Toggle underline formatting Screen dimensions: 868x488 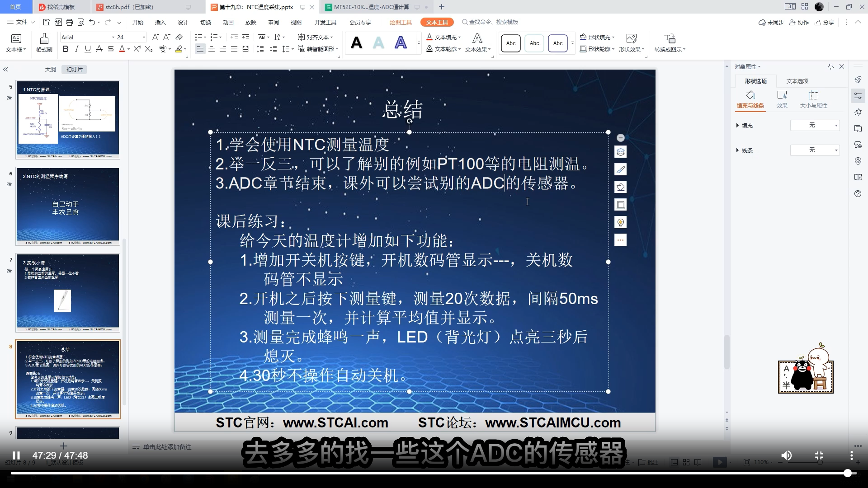click(88, 49)
